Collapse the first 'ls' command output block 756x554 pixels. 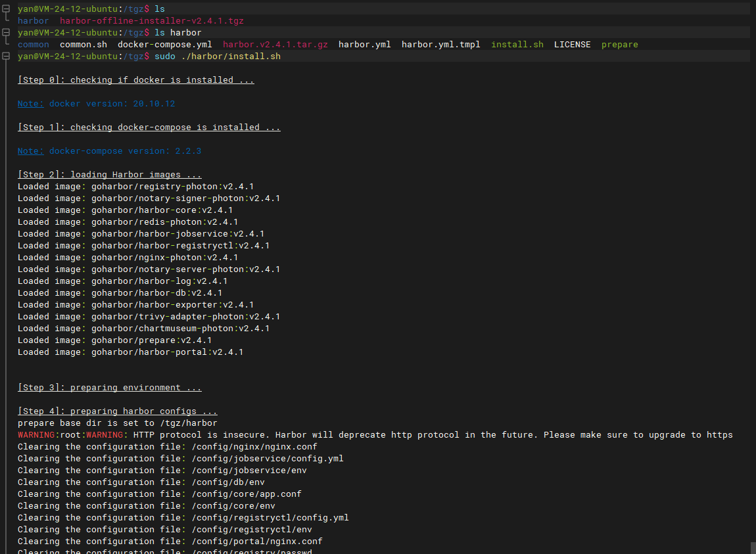coord(7,9)
